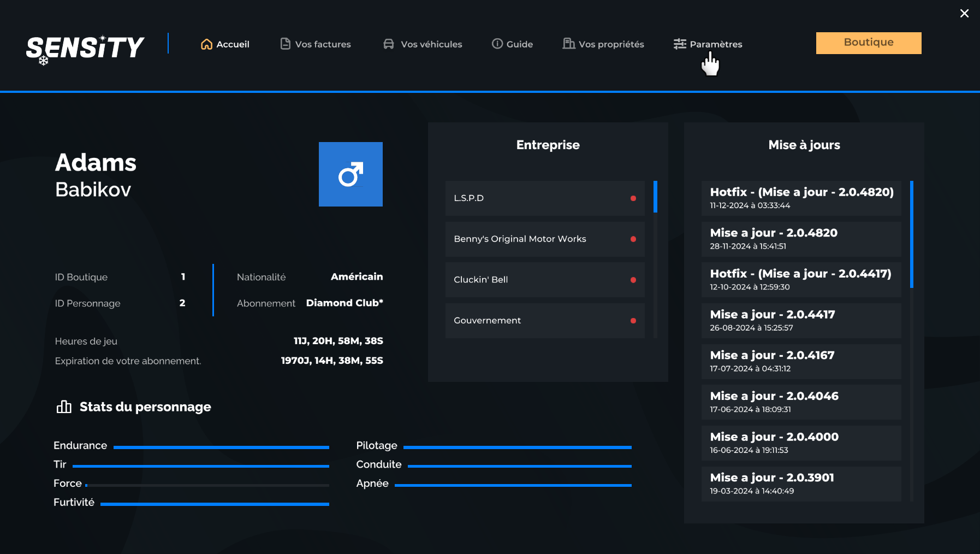Click the red dot on Cluckin' Bell
980x554 pixels.
pyautogui.click(x=633, y=280)
